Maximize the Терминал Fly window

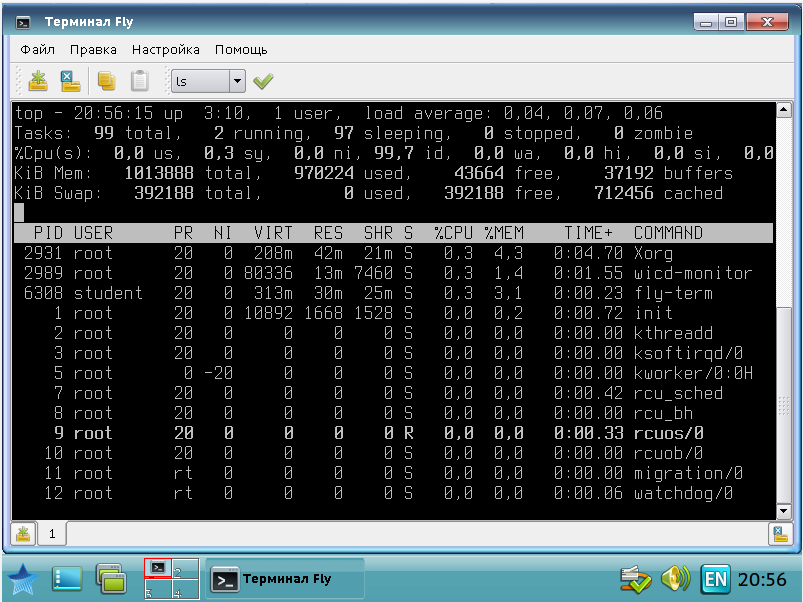click(732, 23)
